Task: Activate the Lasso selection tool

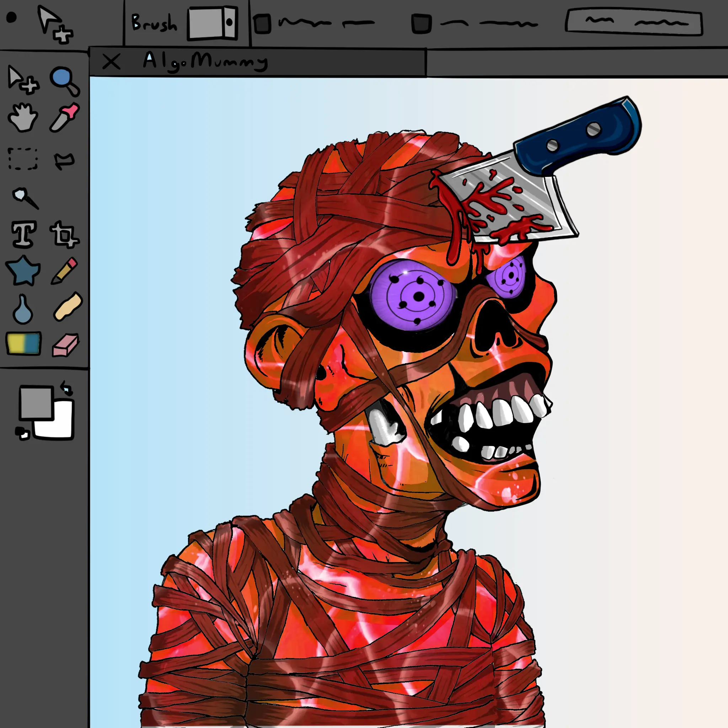Action: coord(64,161)
